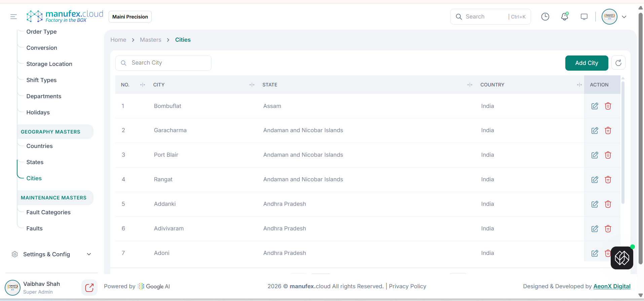644x301 pixels.
Task: Focus the Search City input field
Action: [168, 63]
